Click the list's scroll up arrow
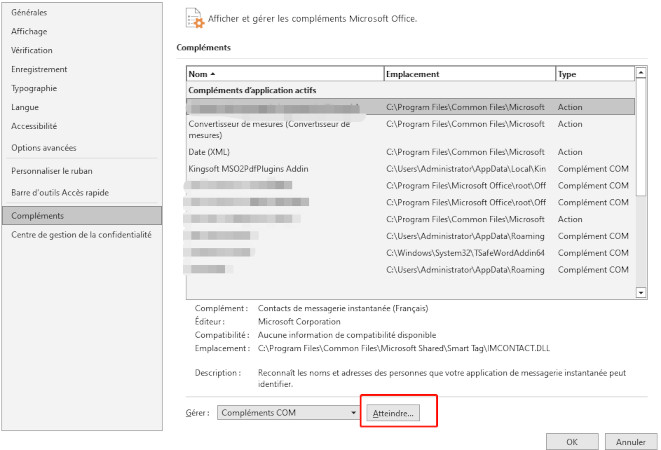The height and width of the screenshot is (450, 661). point(641,73)
